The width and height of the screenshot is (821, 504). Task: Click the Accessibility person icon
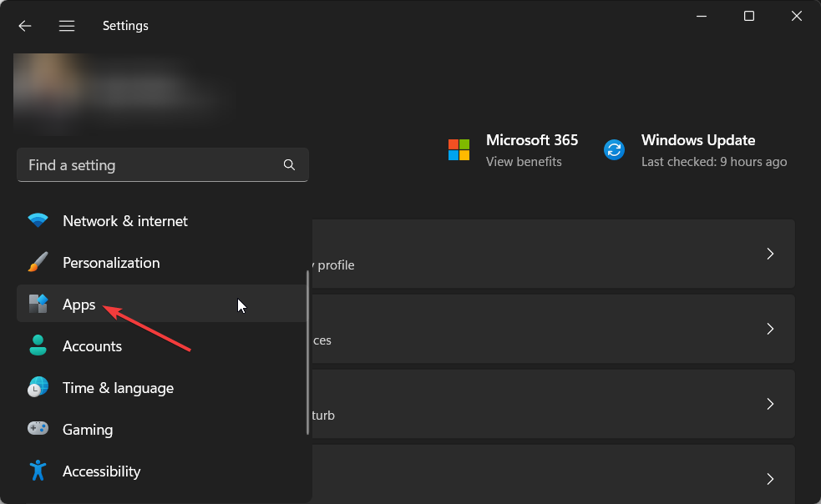tap(38, 471)
